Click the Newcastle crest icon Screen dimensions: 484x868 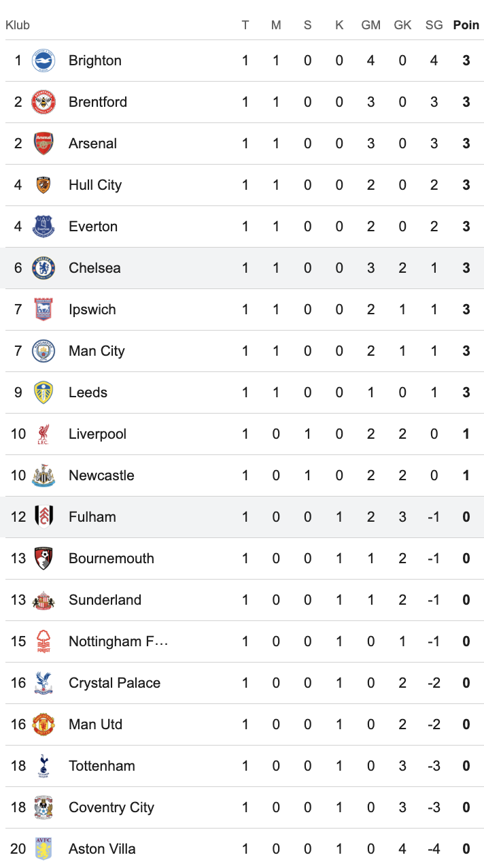point(44,475)
